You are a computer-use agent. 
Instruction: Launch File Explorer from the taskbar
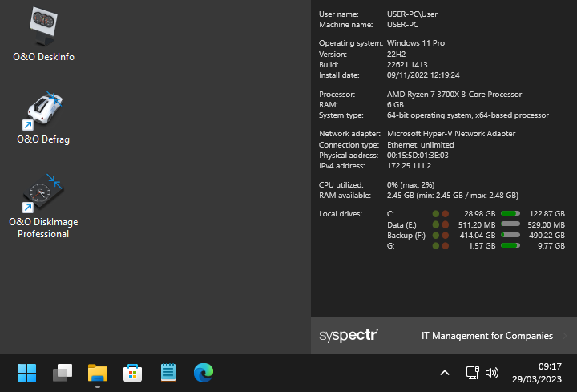pos(98,373)
